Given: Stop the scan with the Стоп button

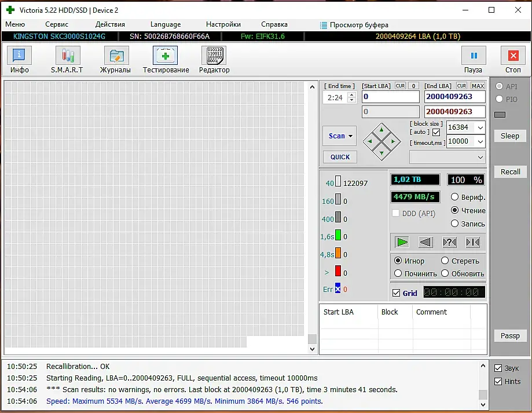Looking at the screenshot, I should click(x=513, y=60).
